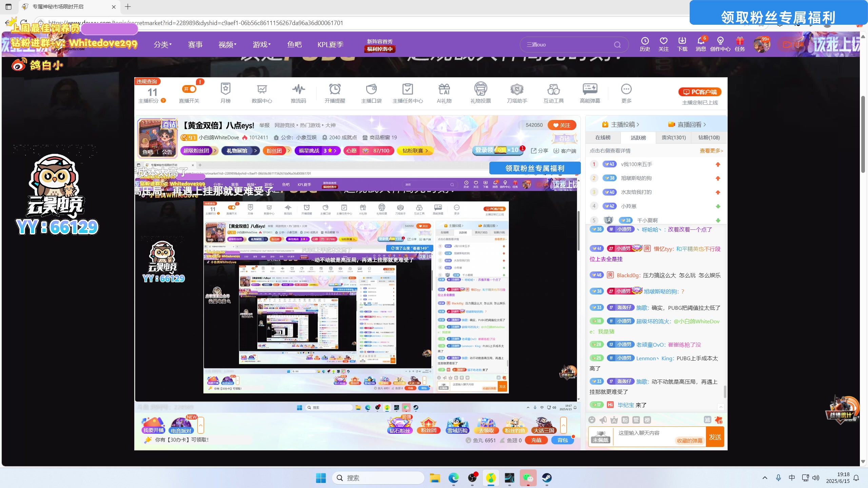This screenshot has width=868, height=488.
Task: Open 互动工具 interaction tools
Action: point(553,93)
